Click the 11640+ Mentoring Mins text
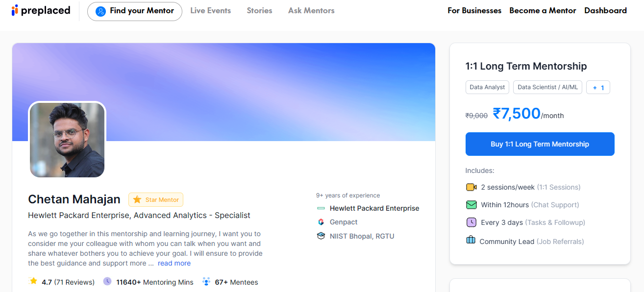Image resolution: width=644 pixels, height=292 pixels. (x=155, y=282)
